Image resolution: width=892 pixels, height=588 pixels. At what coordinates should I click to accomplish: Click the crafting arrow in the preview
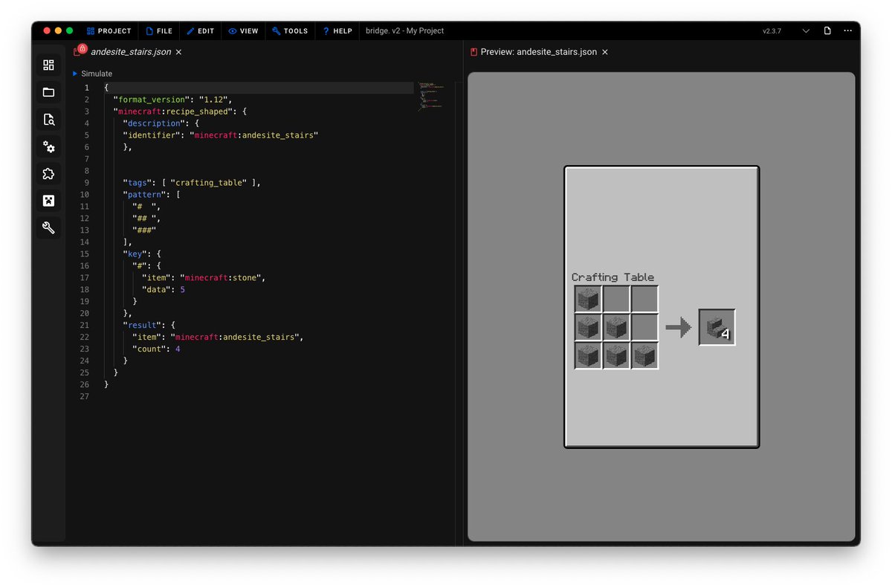click(678, 327)
